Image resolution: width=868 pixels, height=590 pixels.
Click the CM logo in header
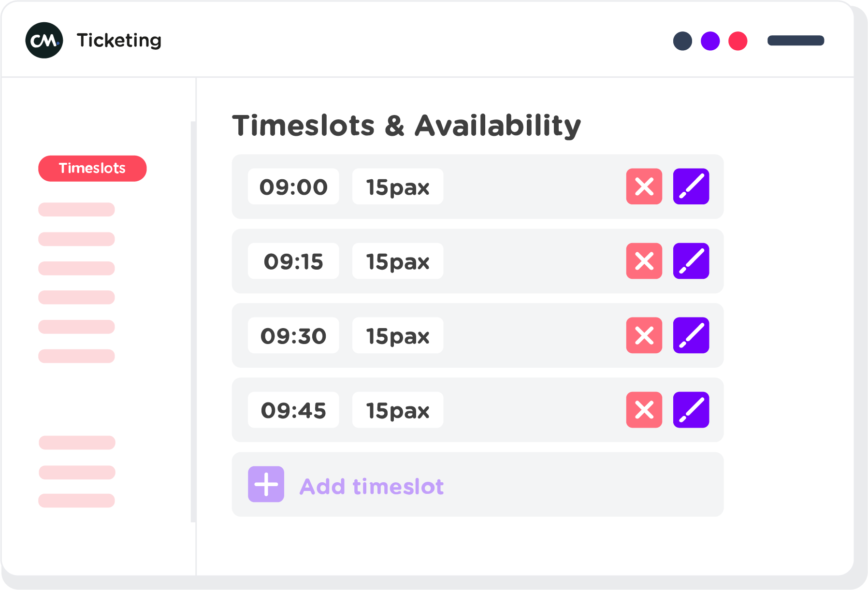click(x=44, y=41)
